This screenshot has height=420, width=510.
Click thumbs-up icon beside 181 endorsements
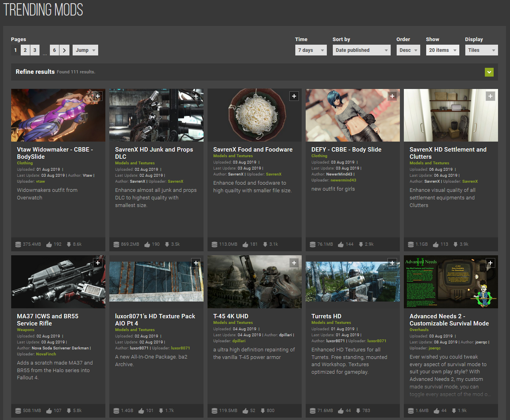(x=245, y=244)
